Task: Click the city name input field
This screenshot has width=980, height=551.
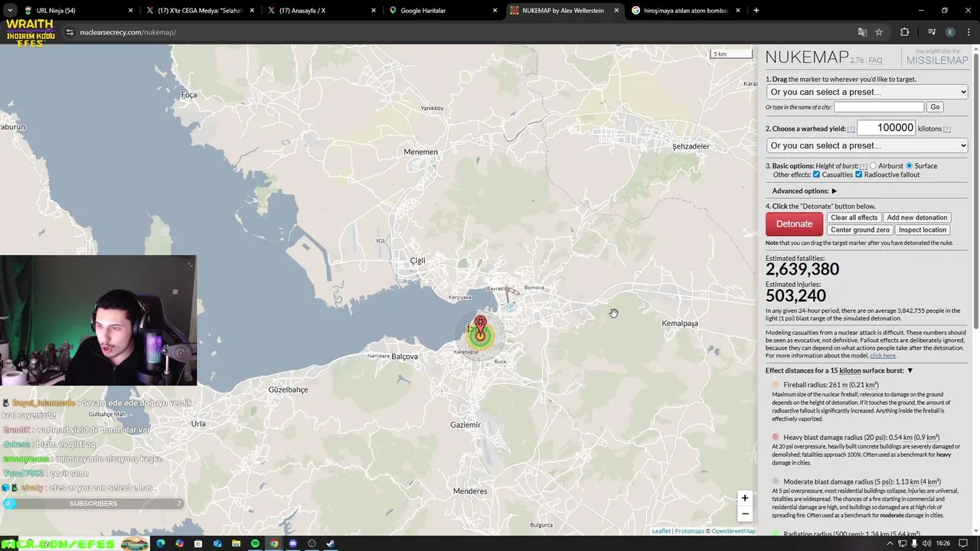Action: pos(879,107)
